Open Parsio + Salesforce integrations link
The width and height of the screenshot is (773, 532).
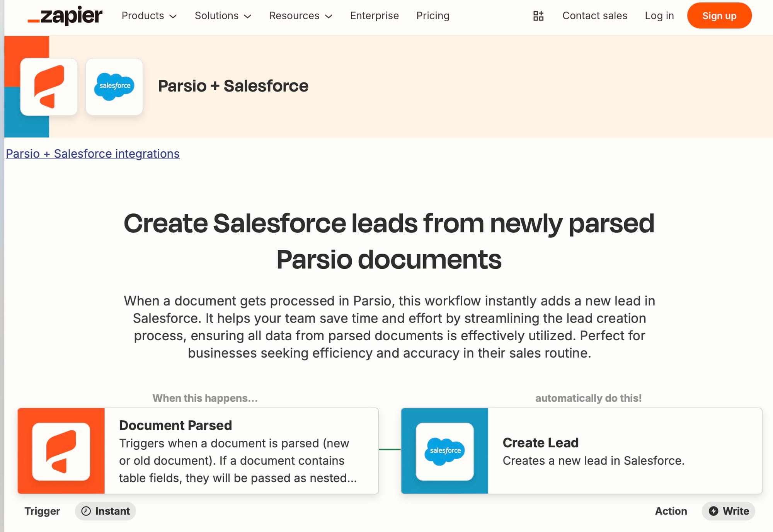[x=93, y=153]
